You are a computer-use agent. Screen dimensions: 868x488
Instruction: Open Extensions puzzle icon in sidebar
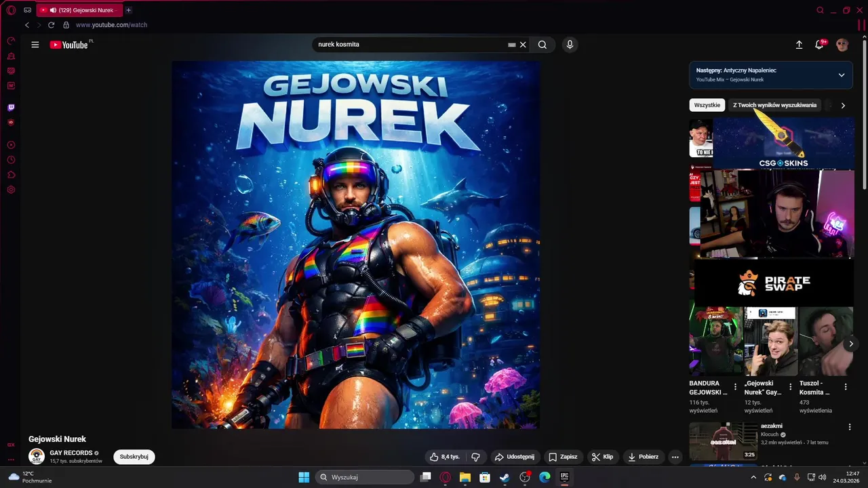(11, 175)
